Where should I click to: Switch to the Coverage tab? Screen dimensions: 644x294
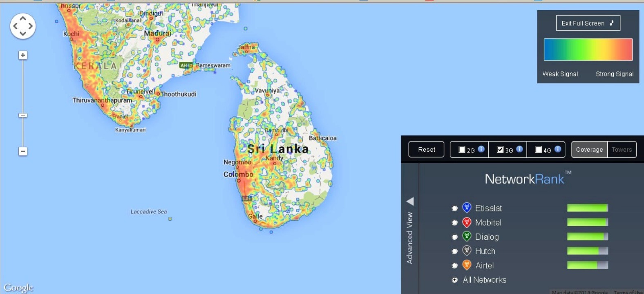(589, 150)
